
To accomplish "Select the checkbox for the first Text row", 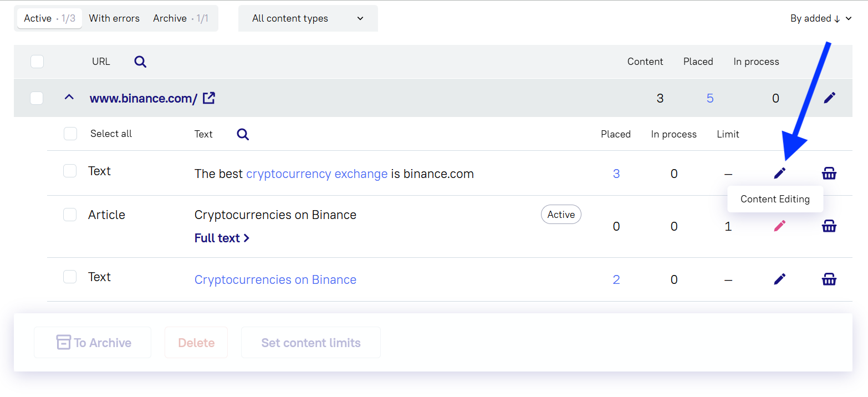I will pos(70,171).
